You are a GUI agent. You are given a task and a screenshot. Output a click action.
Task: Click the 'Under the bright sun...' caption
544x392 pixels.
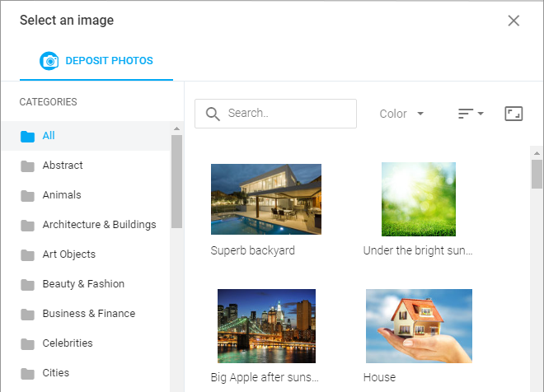(x=418, y=250)
